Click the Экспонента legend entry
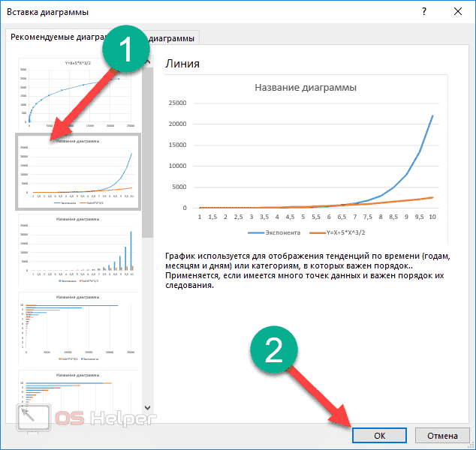The image size is (476, 450). click(274, 233)
